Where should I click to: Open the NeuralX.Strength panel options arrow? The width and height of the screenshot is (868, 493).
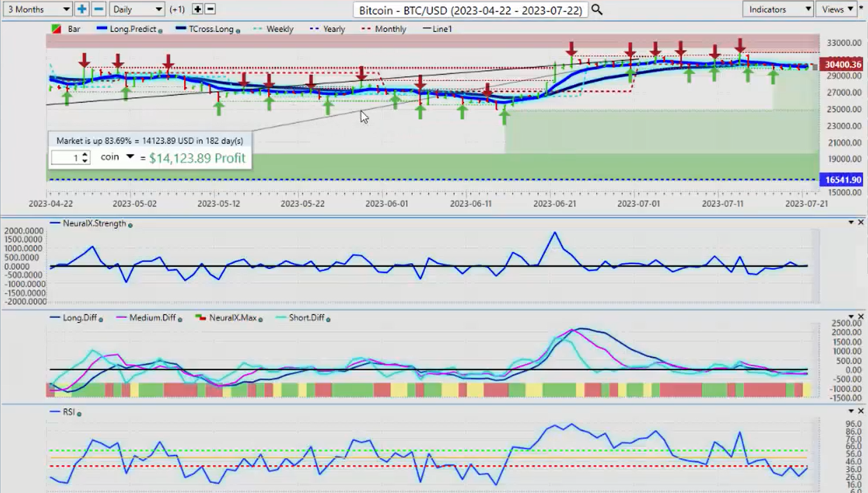click(851, 223)
